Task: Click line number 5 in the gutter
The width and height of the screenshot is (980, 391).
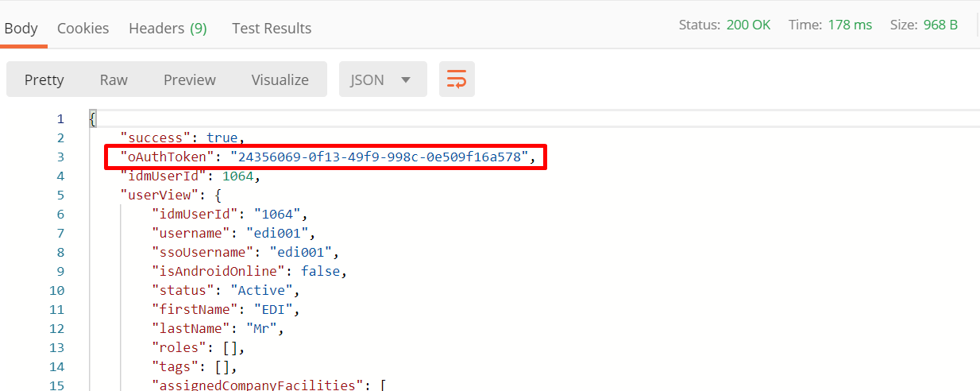Action: (60, 195)
